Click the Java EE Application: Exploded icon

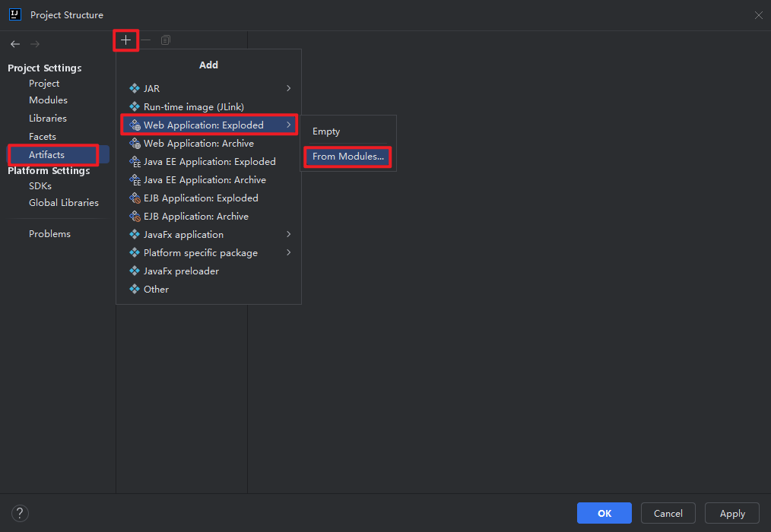[135, 162]
